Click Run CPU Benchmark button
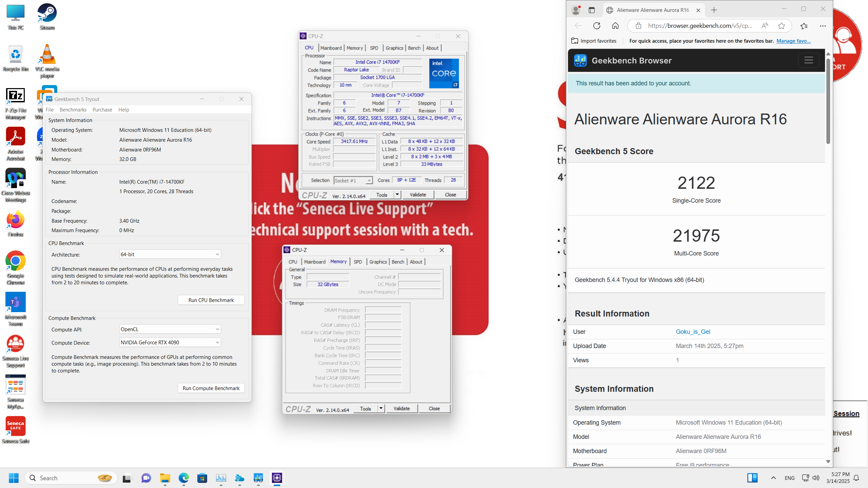The image size is (868, 488). click(x=211, y=300)
